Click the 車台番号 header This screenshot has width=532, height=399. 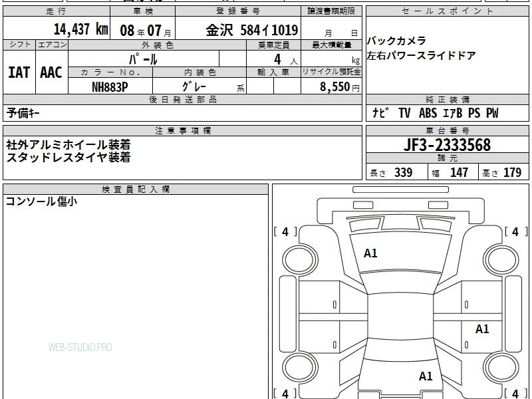point(447,130)
